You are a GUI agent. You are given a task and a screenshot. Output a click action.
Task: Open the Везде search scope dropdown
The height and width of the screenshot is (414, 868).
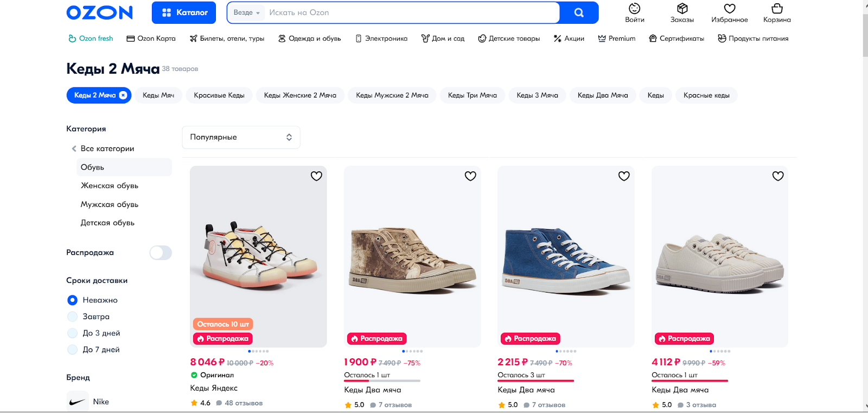[247, 12]
